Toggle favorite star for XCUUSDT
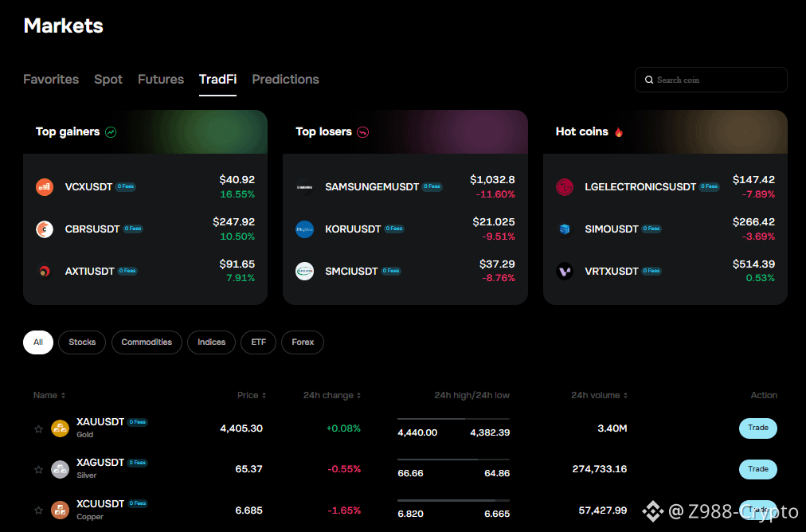 coord(38,510)
